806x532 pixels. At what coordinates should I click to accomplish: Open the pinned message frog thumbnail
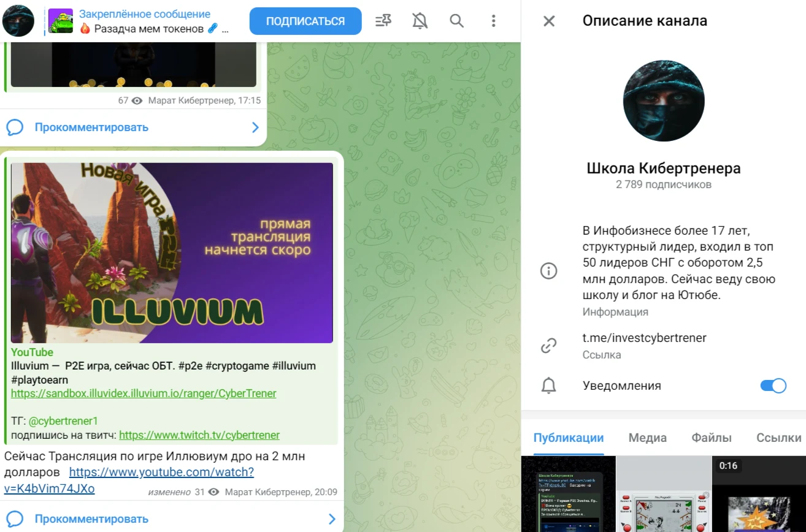click(61, 21)
